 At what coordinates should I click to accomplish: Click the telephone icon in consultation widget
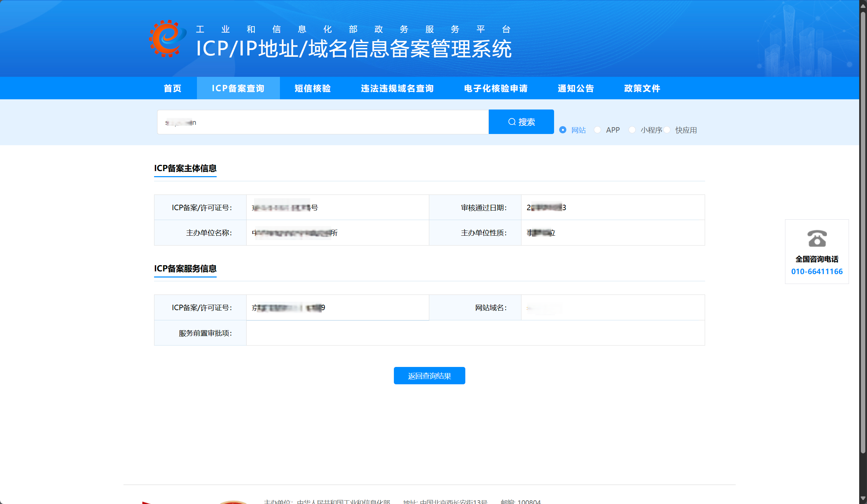[x=817, y=238]
